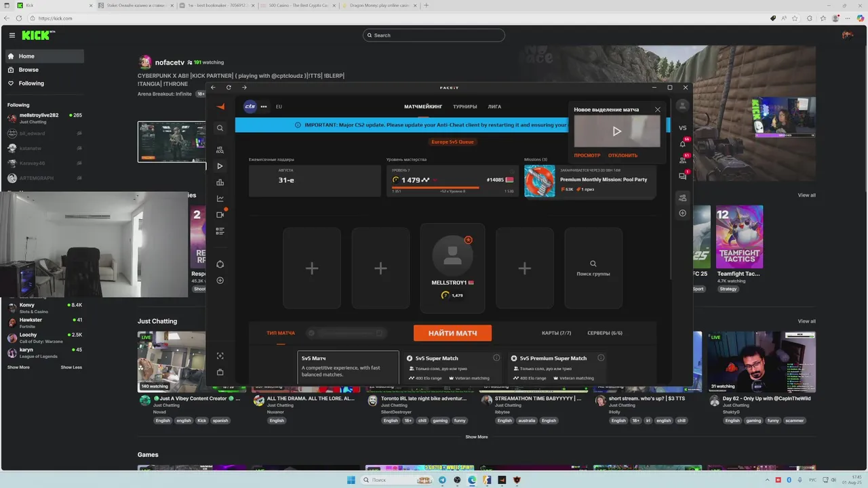Switch to ТУРНИРЫ tab
The height and width of the screenshot is (488, 868).
click(465, 106)
